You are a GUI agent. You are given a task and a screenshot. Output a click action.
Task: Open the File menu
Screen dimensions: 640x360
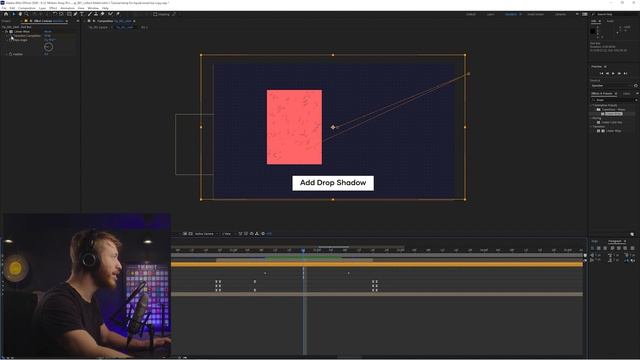pos(4,8)
